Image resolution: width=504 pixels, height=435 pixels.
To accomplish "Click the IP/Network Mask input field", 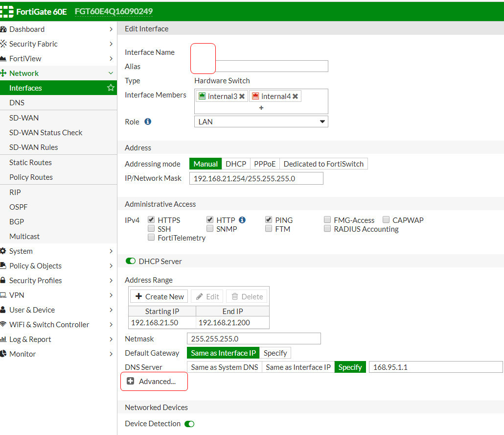I will (256, 178).
